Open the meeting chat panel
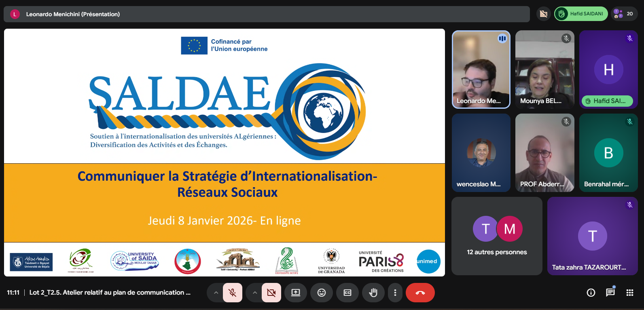Screen dimensions: 644x310 click(610, 293)
